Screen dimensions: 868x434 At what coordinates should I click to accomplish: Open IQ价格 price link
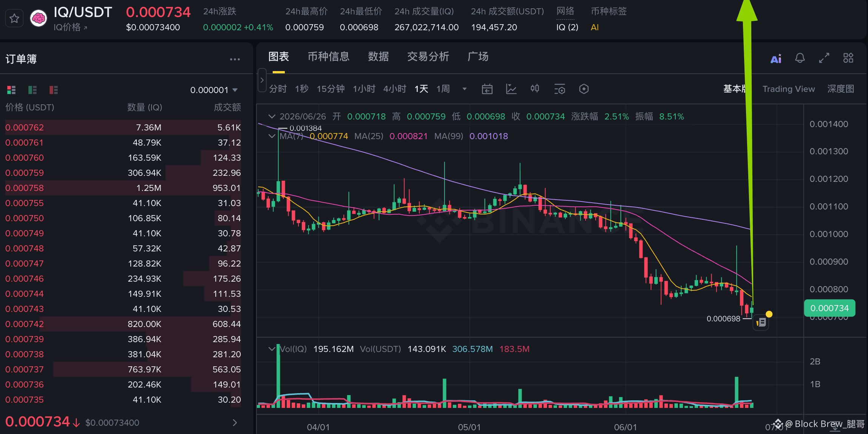(x=70, y=27)
